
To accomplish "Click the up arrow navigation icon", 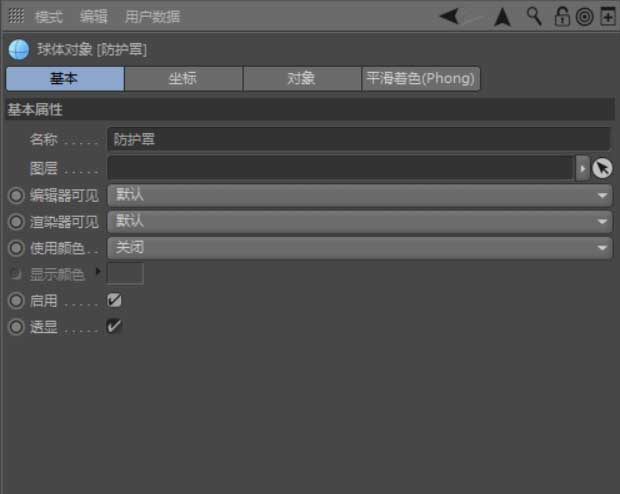I will point(502,17).
